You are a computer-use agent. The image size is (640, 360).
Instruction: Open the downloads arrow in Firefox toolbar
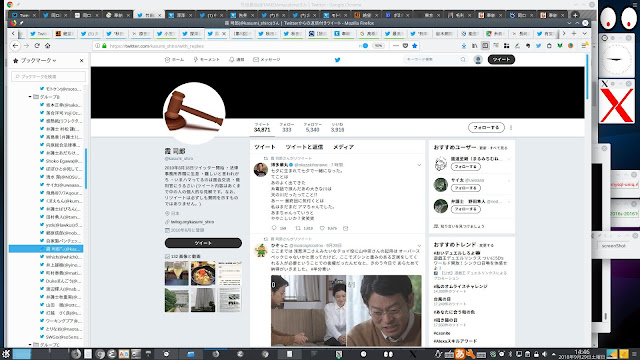pos(464,46)
